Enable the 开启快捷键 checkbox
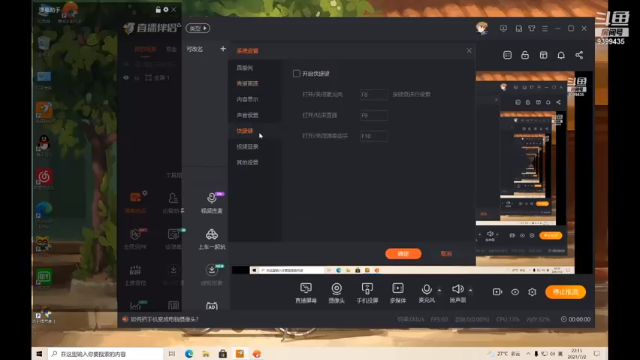 [297, 73]
